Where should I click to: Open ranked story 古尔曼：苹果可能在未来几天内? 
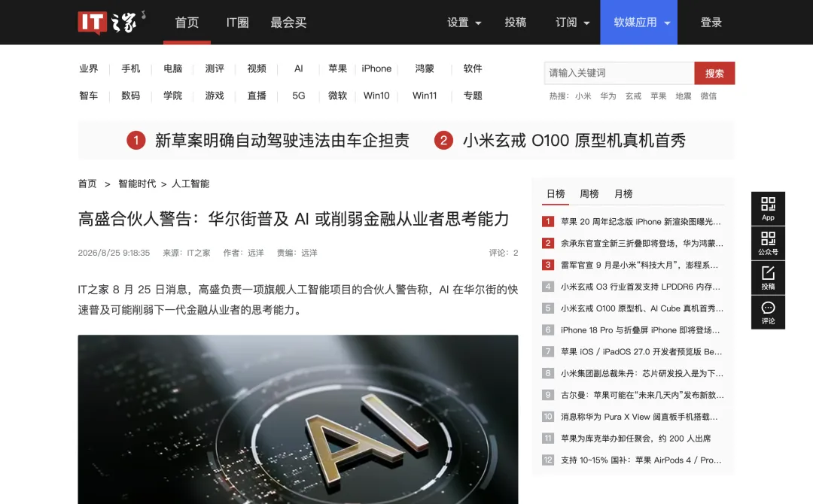click(642, 395)
